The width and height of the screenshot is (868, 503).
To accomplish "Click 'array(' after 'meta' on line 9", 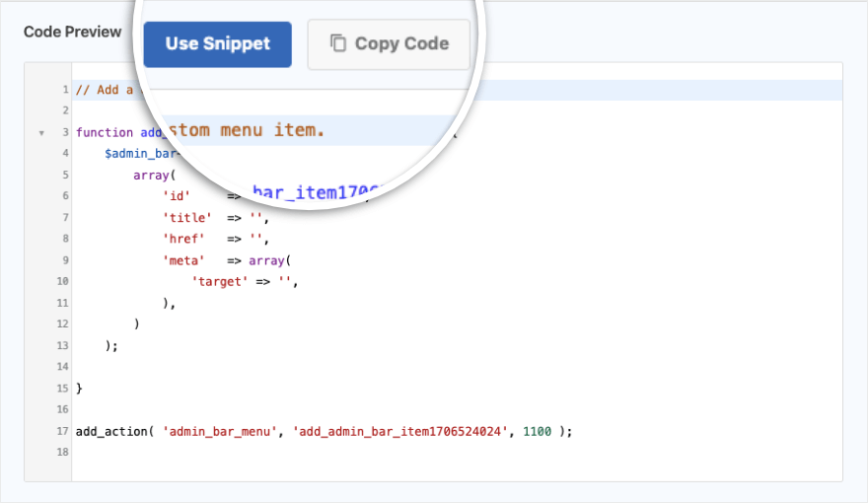I will click(269, 260).
